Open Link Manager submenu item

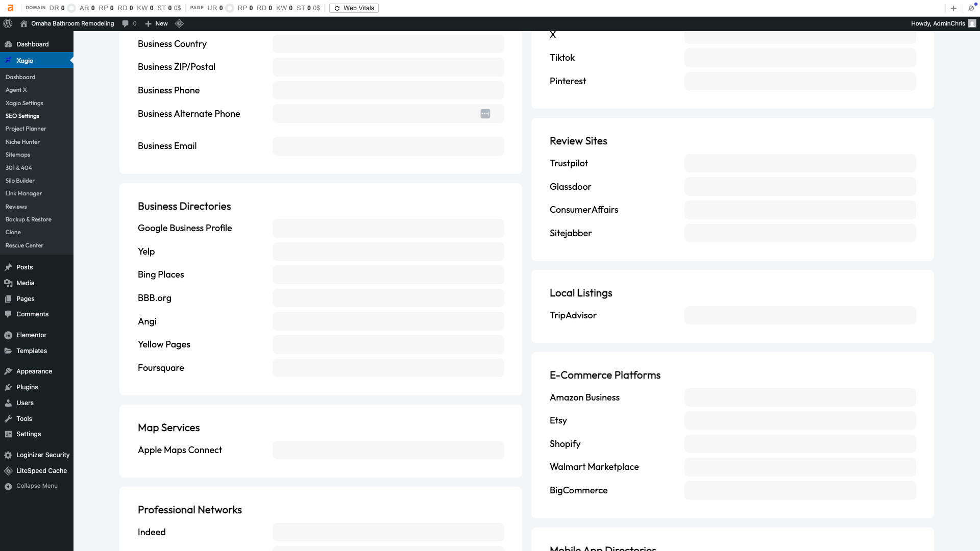point(23,193)
